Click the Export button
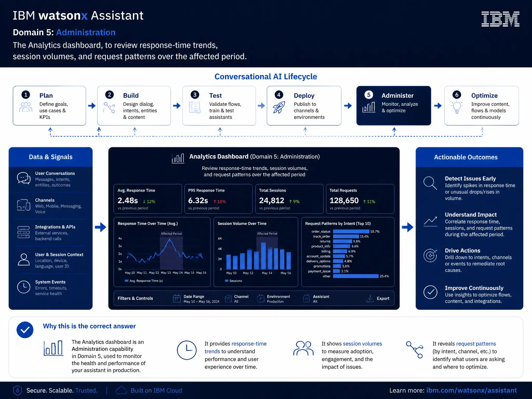The height and width of the screenshot is (399, 532). [x=378, y=298]
